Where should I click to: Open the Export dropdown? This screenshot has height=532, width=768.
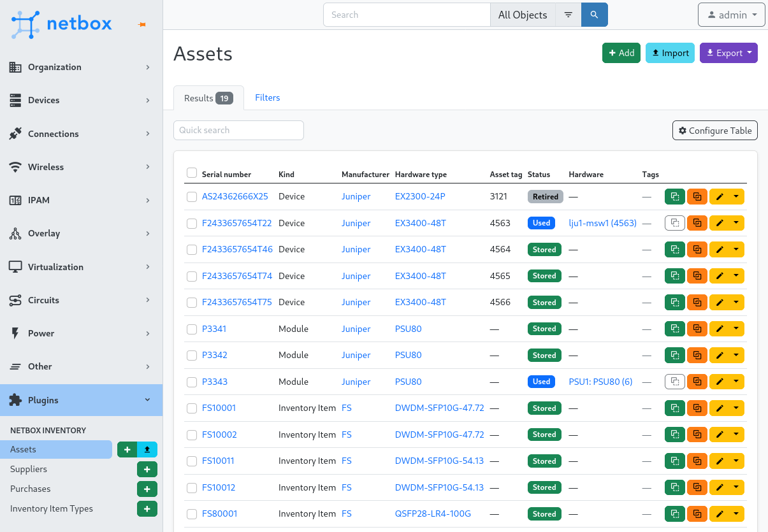(x=728, y=53)
